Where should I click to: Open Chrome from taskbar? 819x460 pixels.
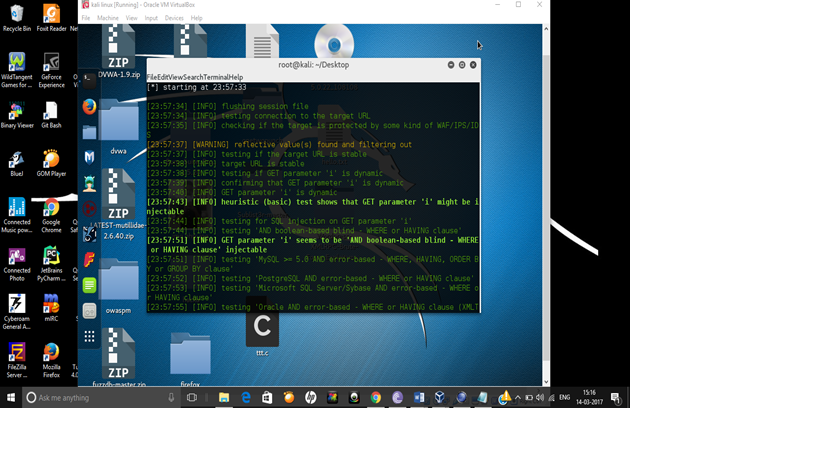click(376, 397)
